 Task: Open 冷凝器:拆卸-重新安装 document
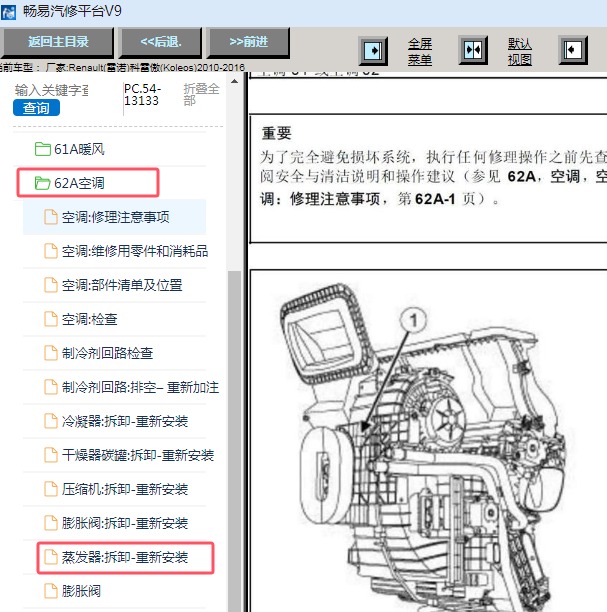125,421
